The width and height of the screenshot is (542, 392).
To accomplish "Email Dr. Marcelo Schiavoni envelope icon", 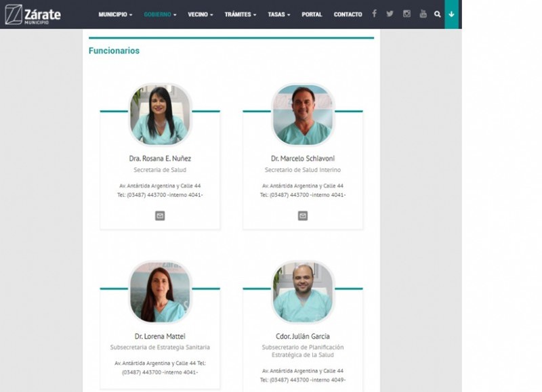I will pyautogui.click(x=302, y=215).
